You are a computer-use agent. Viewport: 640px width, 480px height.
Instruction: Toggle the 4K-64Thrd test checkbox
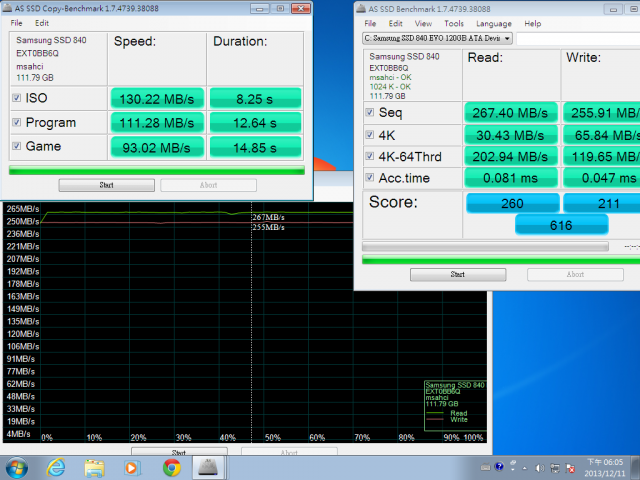click(x=370, y=156)
